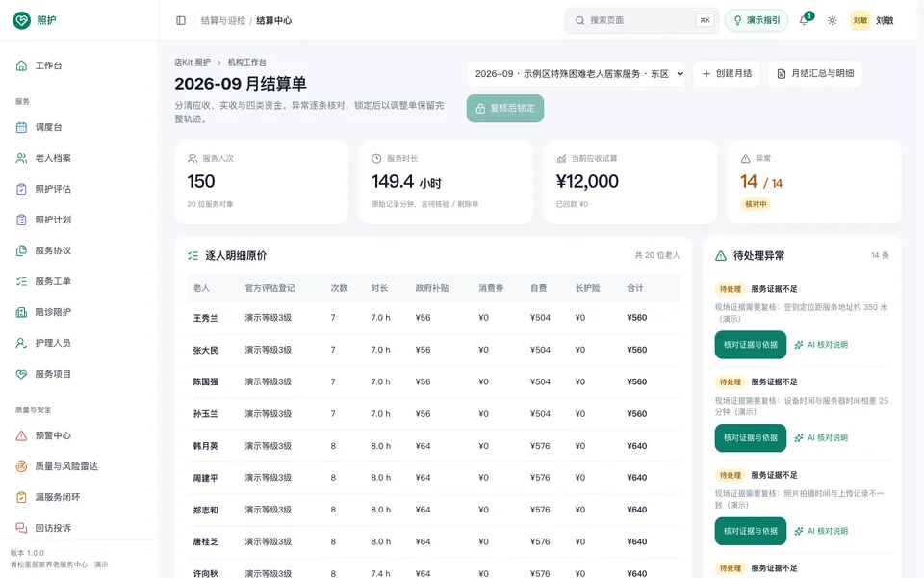Click 核对证据与依据 for 350 米 anomaly
Screen dimensions: 924x578
[x=750, y=345]
